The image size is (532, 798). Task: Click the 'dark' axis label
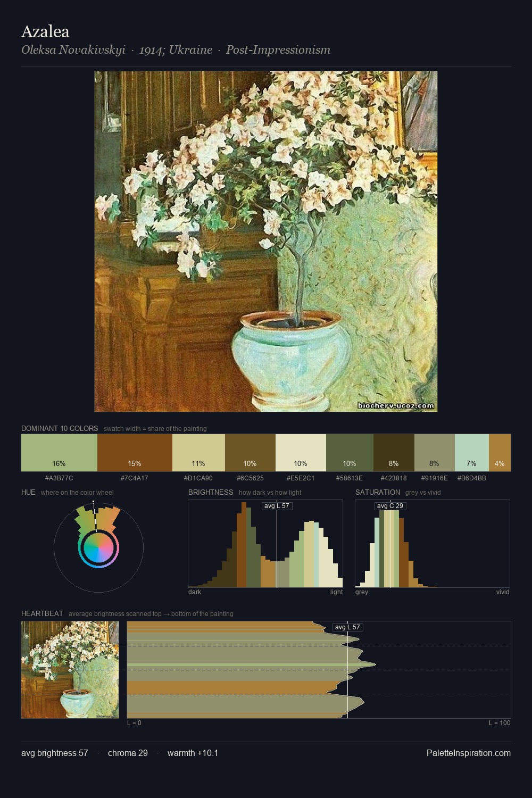[195, 592]
